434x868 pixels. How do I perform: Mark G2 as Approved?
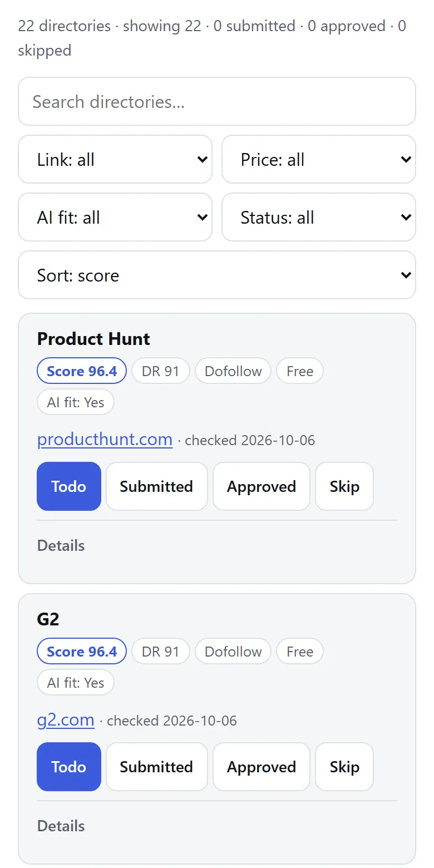click(x=262, y=767)
